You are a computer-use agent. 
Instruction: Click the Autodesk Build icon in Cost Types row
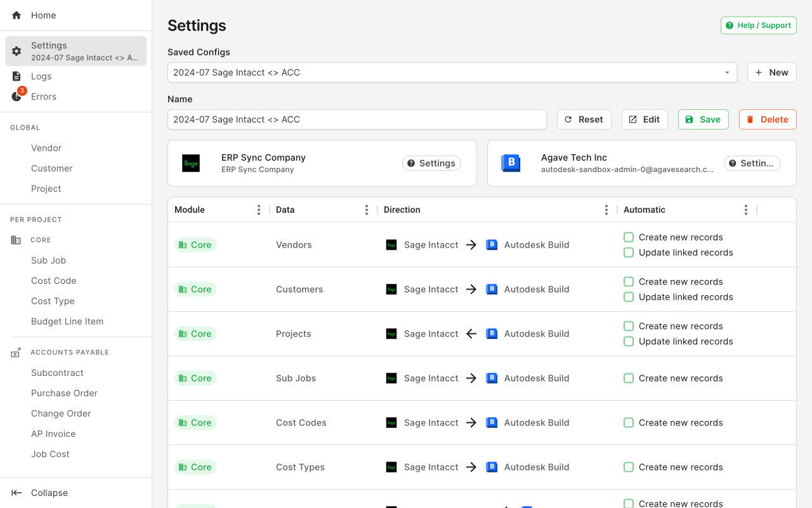492,467
